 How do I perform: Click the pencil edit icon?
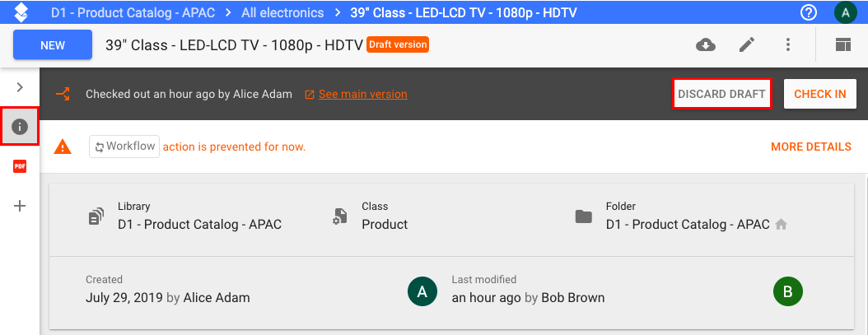tap(747, 44)
